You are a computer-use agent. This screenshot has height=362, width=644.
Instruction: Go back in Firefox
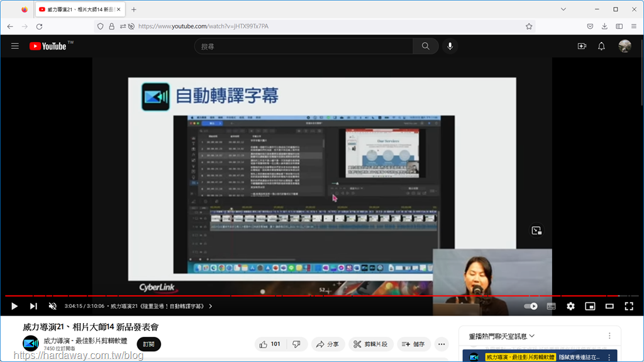(10, 26)
